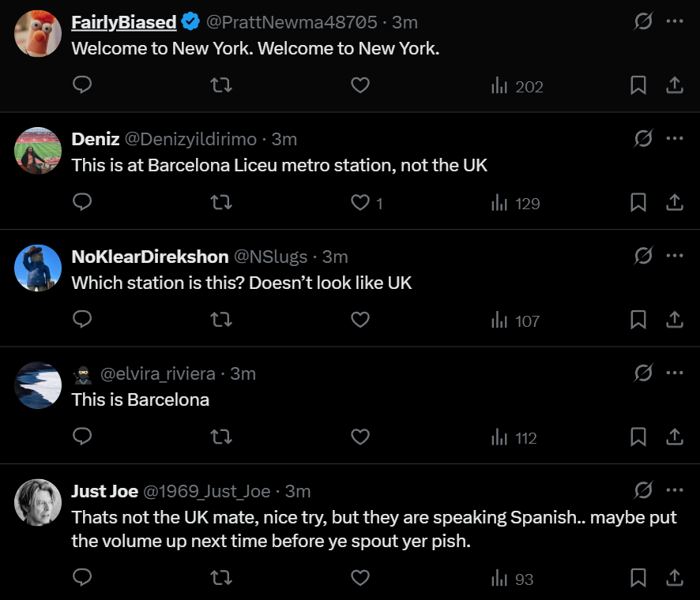The width and height of the screenshot is (700, 600).
Task: Open FairlyBiased profile name link
Action: (x=123, y=22)
